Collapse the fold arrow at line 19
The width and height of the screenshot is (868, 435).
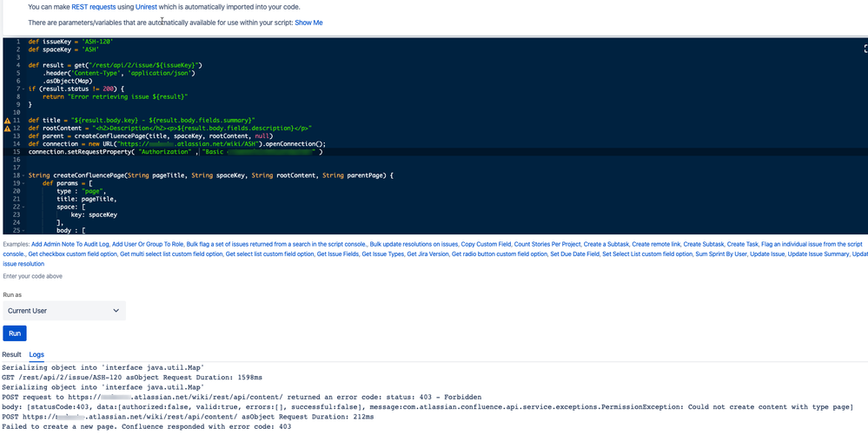22,183
